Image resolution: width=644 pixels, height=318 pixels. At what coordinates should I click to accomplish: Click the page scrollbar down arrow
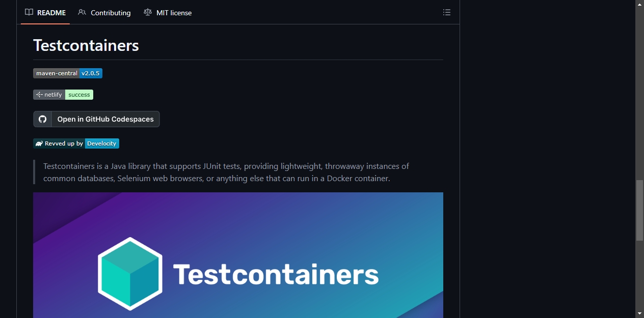(x=639, y=313)
